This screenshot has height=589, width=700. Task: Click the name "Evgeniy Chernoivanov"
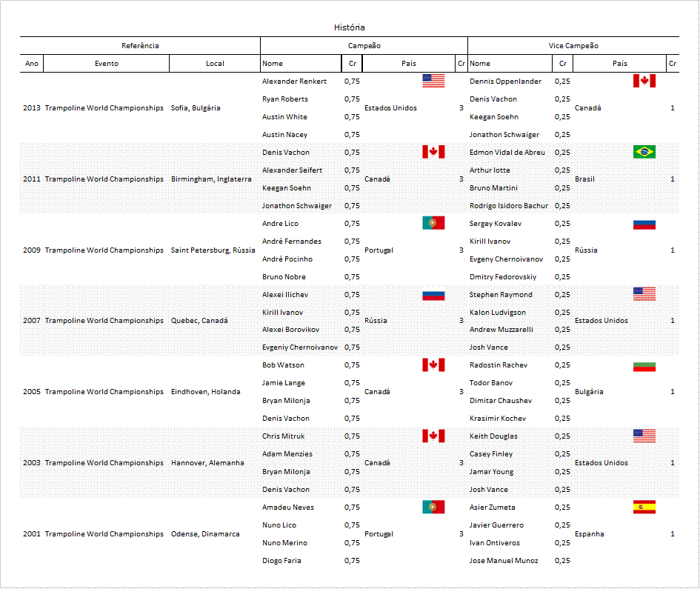pos(300,347)
